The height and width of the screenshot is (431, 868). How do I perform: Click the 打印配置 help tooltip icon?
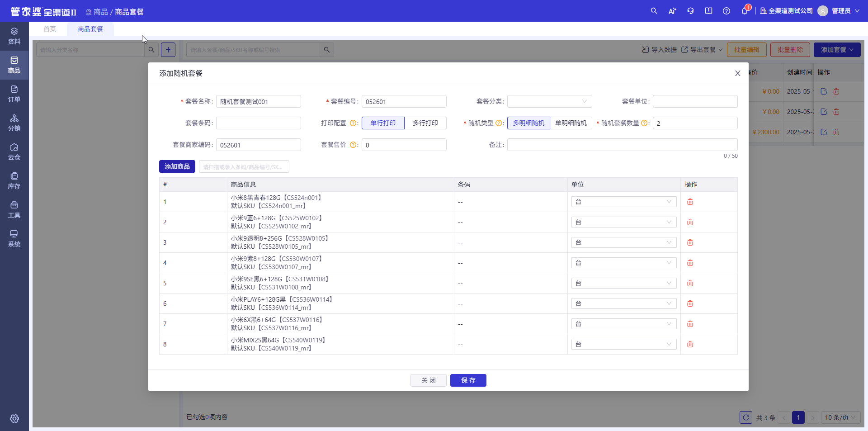pos(353,123)
